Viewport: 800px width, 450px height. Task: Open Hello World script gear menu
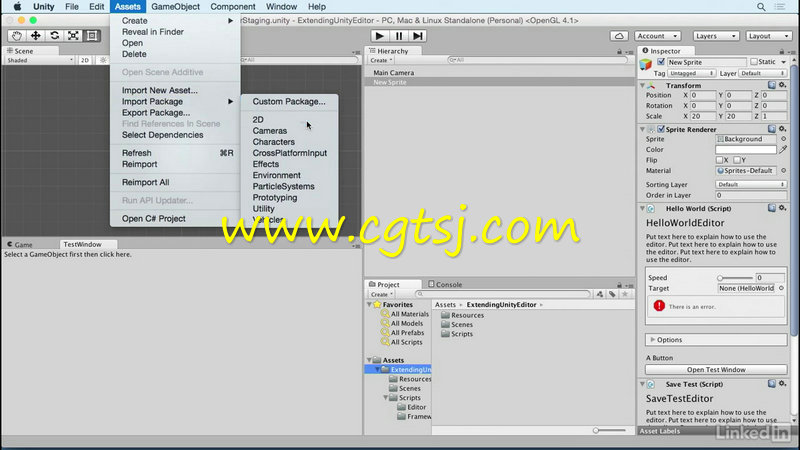point(782,208)
